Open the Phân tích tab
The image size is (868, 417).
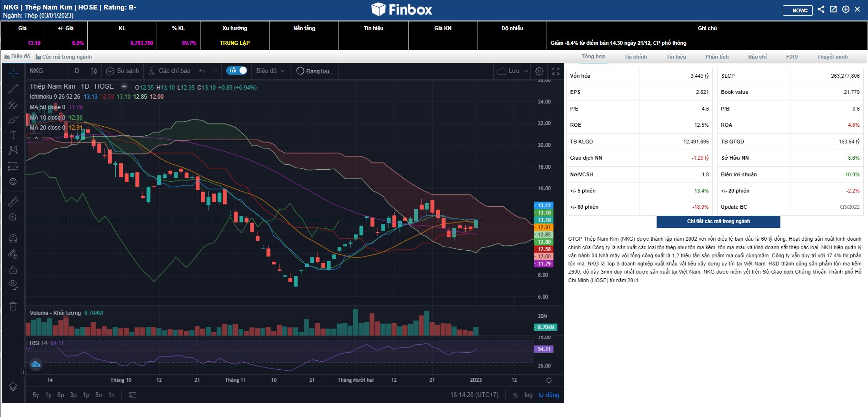(717, 57)
